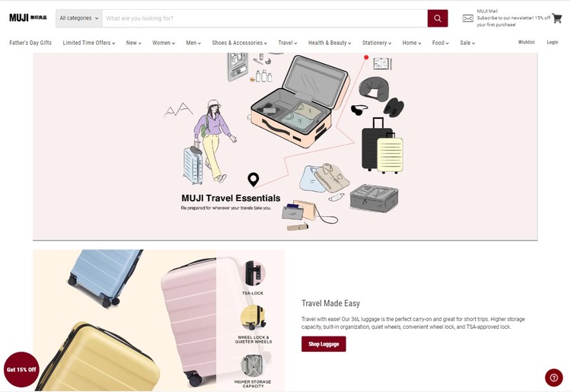Open the Wishlist link
Image resolution: width=571 pixels, height=392 pixels.
point(526,42)
